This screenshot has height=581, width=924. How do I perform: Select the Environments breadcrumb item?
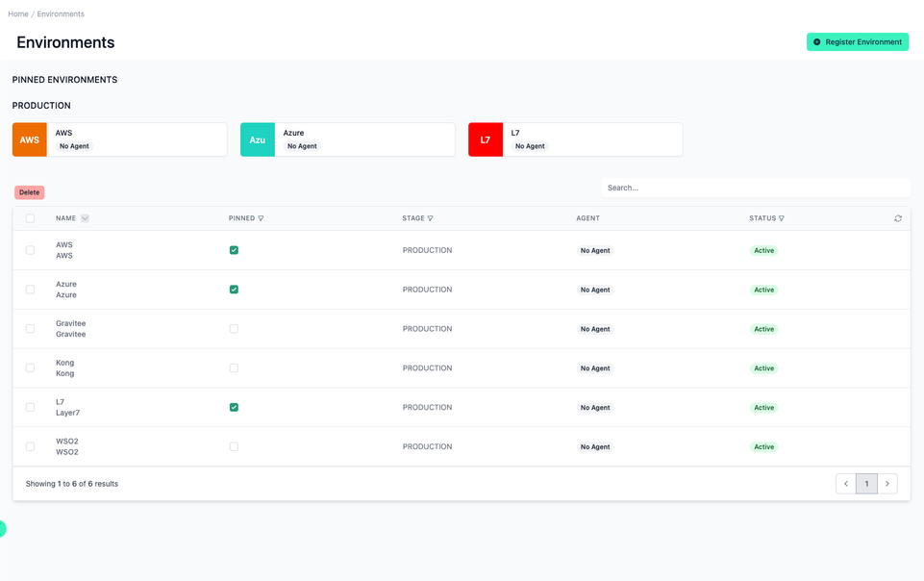60,13
